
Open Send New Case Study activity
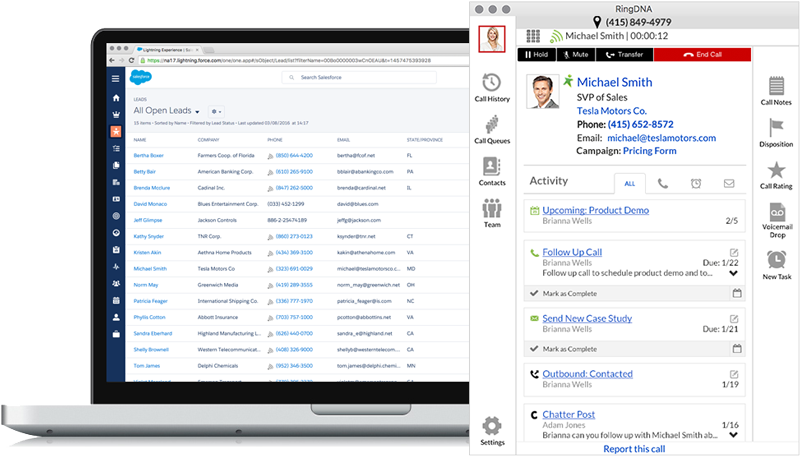pos(587,318)
